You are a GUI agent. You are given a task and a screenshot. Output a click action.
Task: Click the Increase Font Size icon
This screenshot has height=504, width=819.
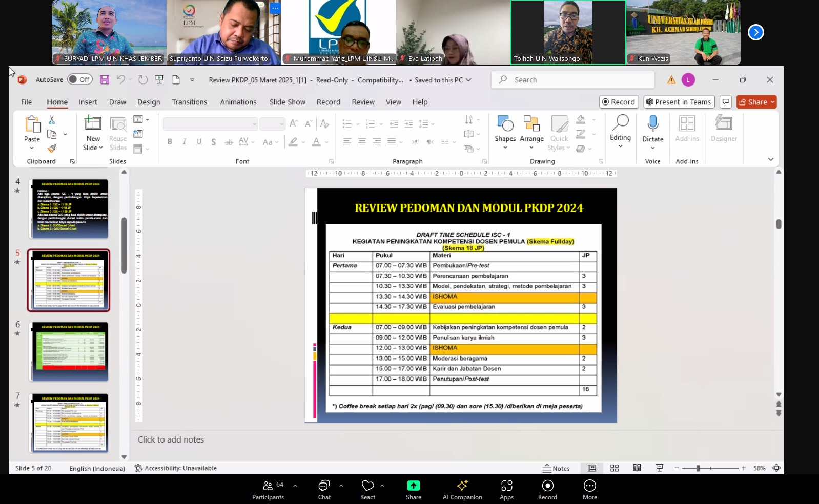pyautogui.click(x=293, y=123)
